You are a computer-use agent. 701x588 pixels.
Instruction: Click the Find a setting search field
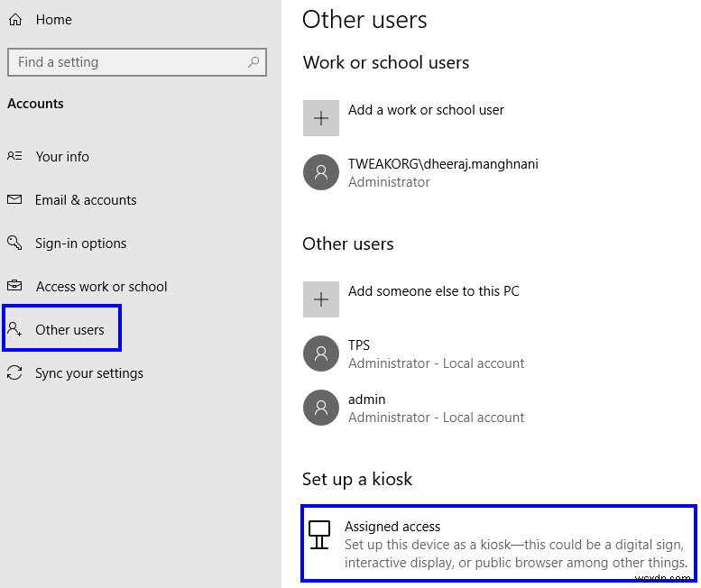(x=137, y=62)
